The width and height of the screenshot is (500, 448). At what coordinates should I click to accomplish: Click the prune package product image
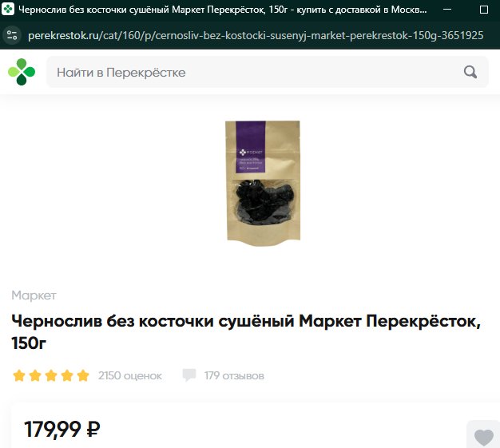263,183
